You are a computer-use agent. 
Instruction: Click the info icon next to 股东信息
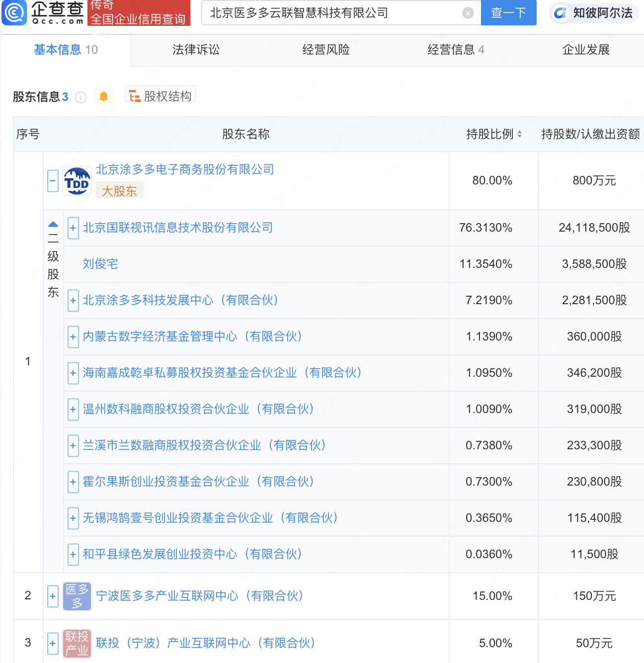[x=80, y=97]
